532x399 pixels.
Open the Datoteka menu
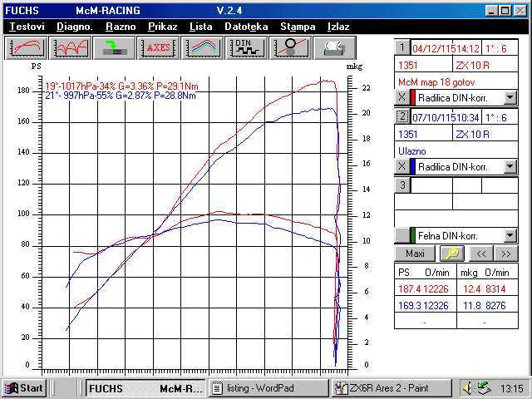[246, 27]
